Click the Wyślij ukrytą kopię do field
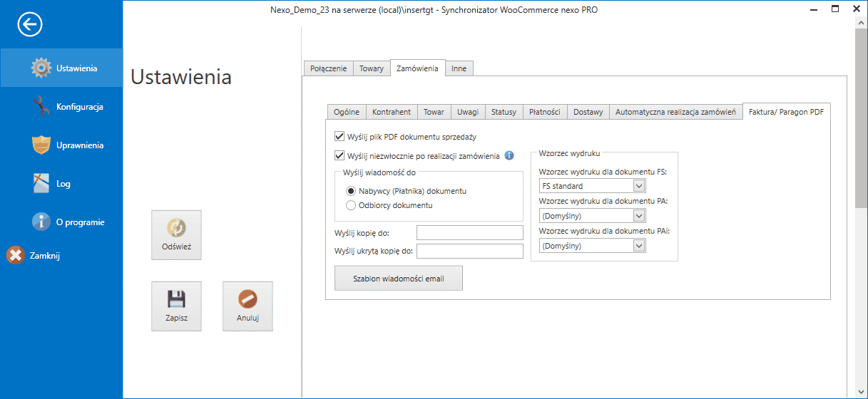The image size is (868, 399). 470,251
